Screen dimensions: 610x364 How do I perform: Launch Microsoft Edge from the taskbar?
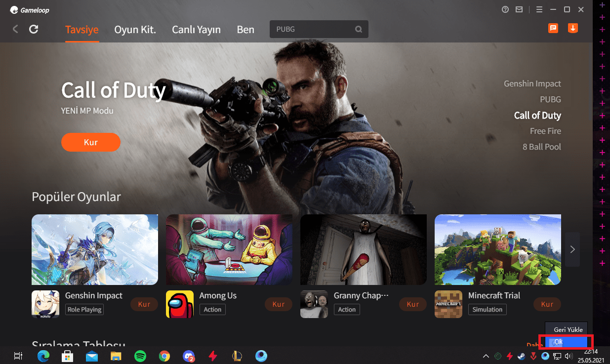pyautogui.click(x=43, y=356)
